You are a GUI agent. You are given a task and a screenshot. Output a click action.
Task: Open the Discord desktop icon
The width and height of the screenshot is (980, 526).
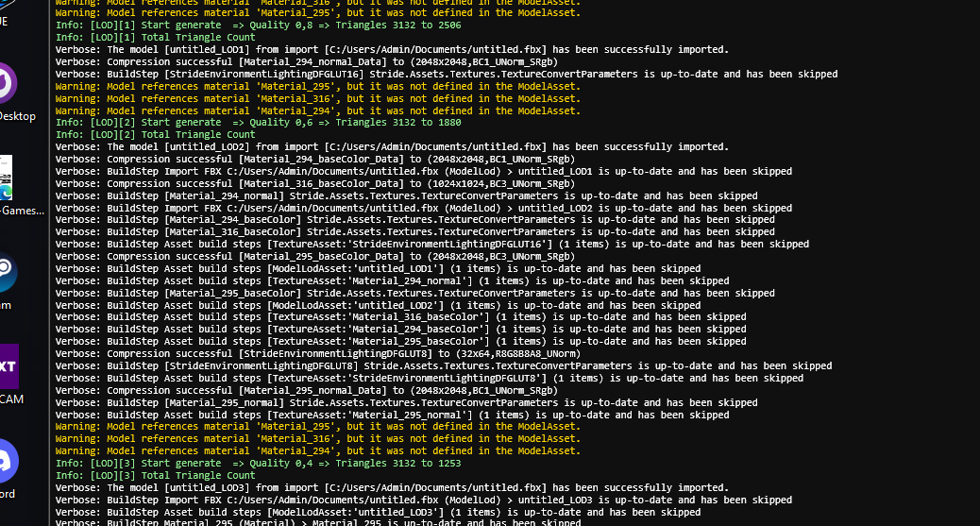point(8,461)
